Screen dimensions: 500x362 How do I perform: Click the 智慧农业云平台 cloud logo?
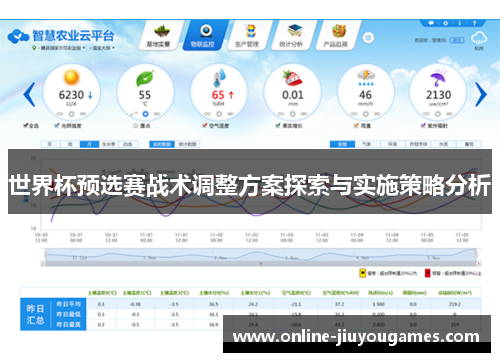tap(61, 36)
